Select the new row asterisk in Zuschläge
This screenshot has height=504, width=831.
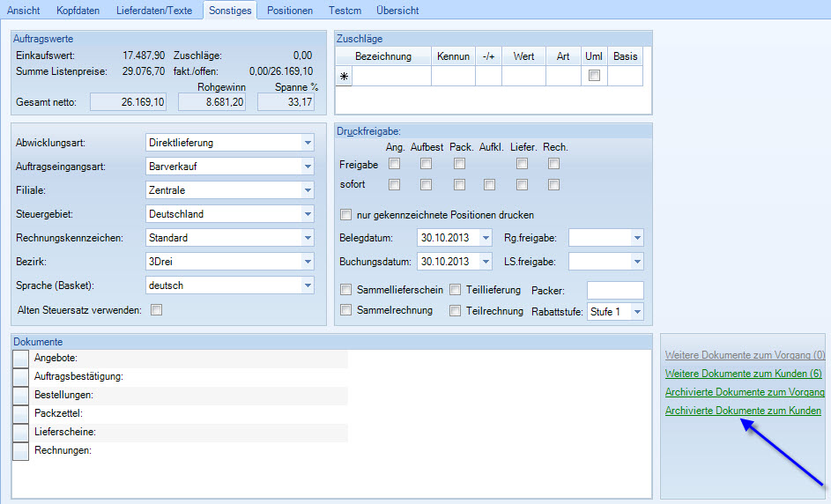pyautogui.click(x=344, y=77)
